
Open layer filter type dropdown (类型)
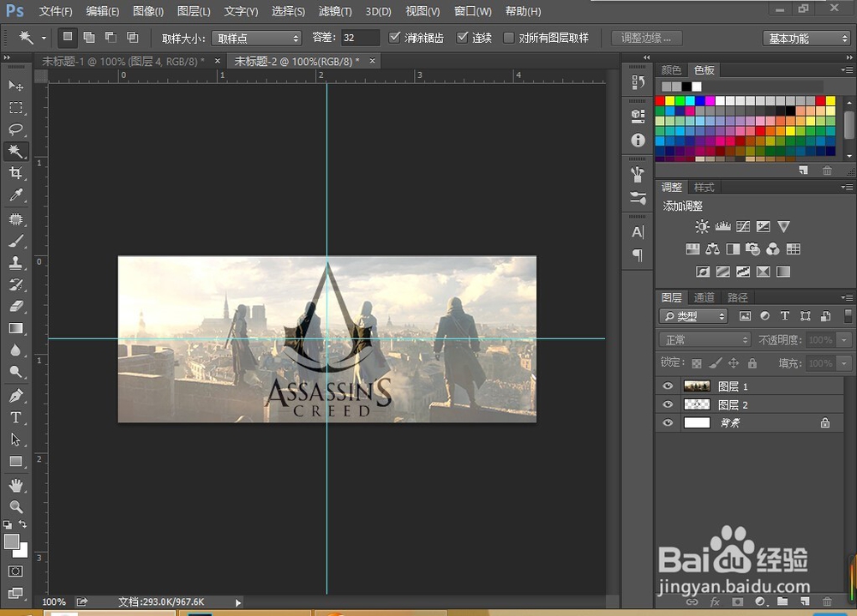pyautogui.click(x=693, y=316)
